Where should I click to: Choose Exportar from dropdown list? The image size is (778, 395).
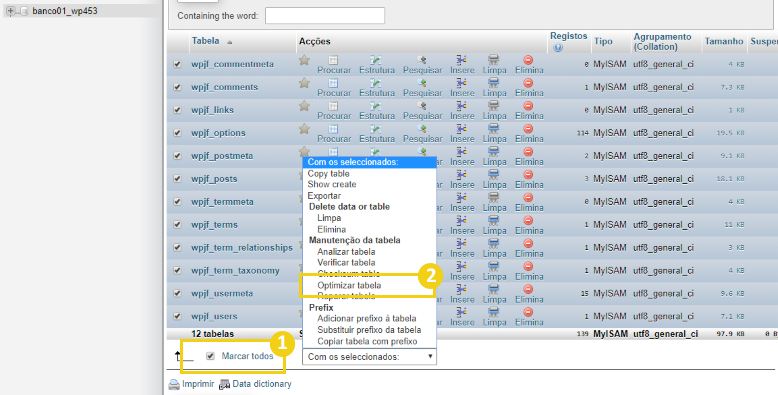coord(324,196)
